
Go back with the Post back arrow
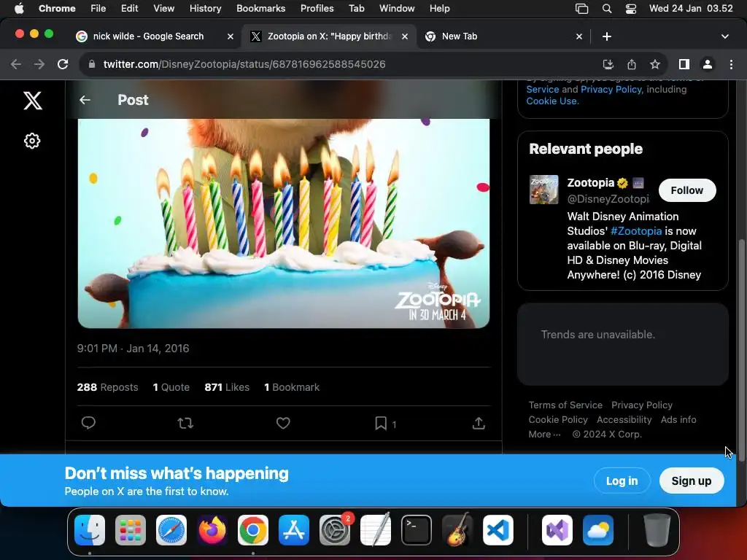[85, 100]
